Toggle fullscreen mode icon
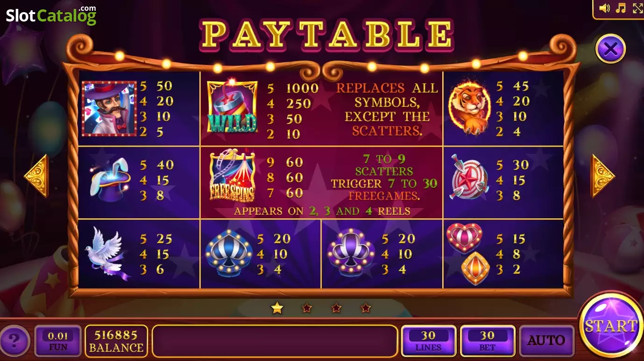This screenshot has width=644, height=361. [x=638, y=8]
